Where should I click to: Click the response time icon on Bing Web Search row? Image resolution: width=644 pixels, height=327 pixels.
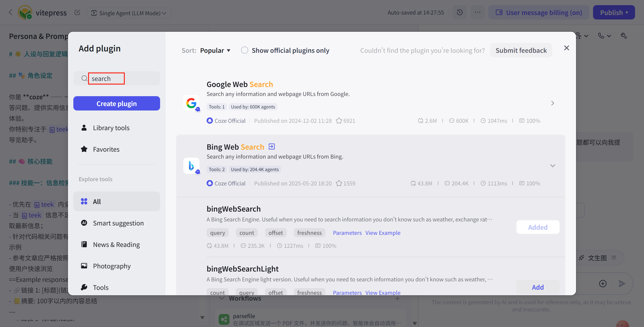tap(483, 183)
